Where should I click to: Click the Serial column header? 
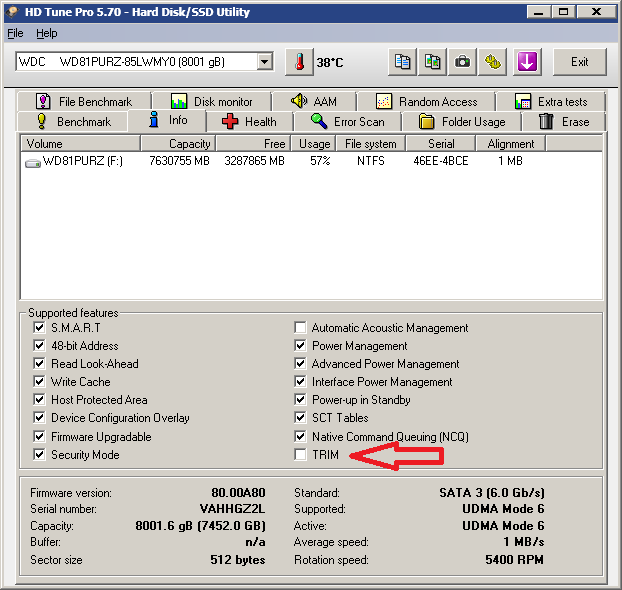[441, 144]
